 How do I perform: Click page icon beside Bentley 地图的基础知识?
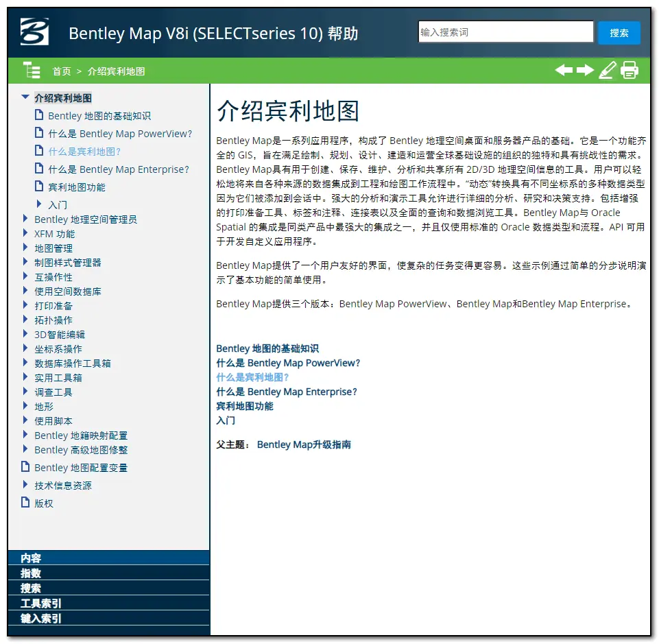(x=38, y=115)
